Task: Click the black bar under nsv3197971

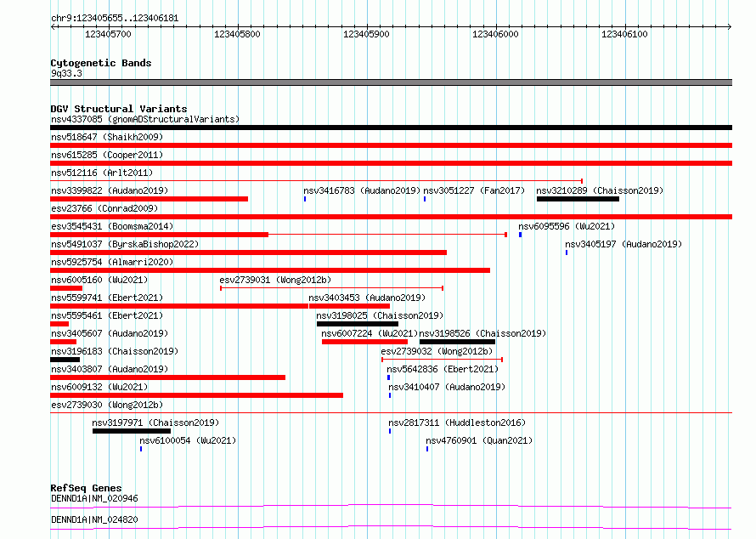Action: click(132, 431)
